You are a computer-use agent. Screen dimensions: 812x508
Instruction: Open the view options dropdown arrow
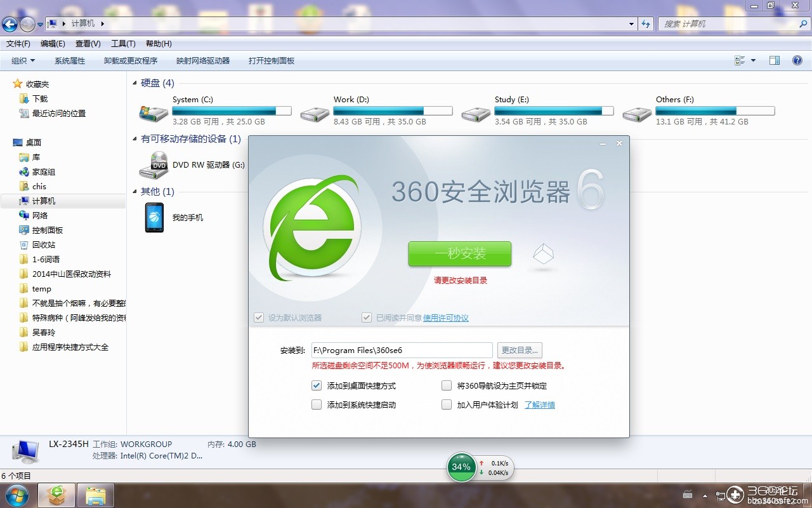coord(754,60)
